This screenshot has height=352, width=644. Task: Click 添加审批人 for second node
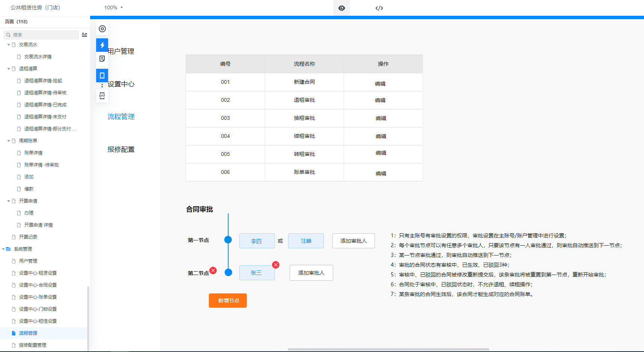(x=311, y=273)
